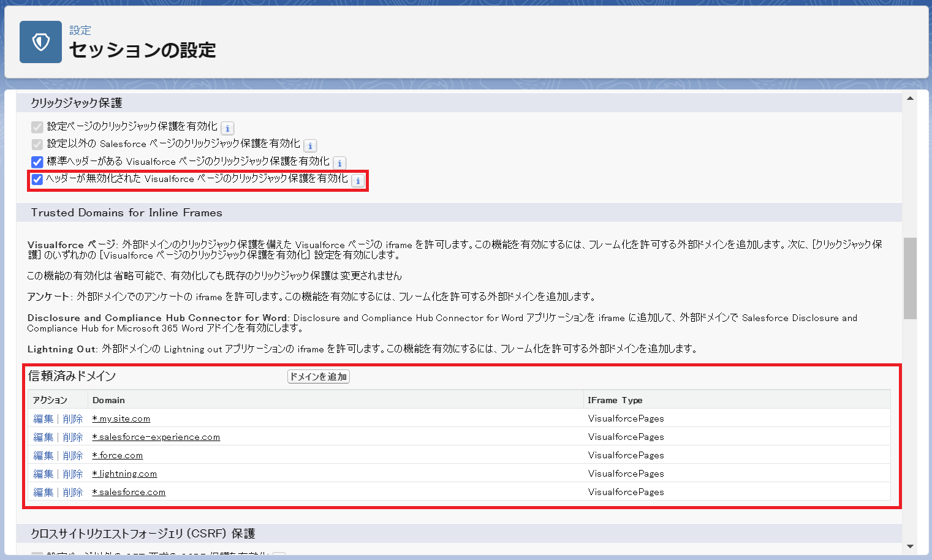This screenshot has height=560, width=932.
Task: Delete the *.my.site.com domain row
Action: [73, 419]
